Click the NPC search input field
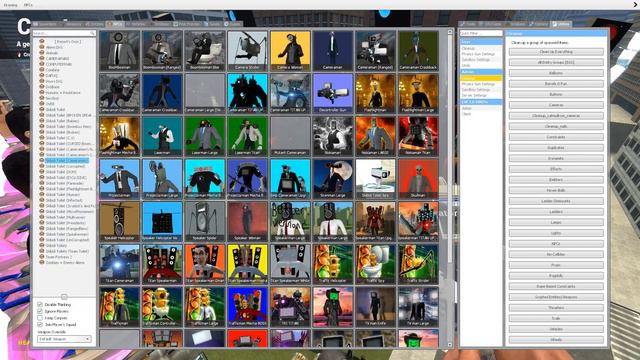The width and height of the screenshot is (640, 360). 64,33
